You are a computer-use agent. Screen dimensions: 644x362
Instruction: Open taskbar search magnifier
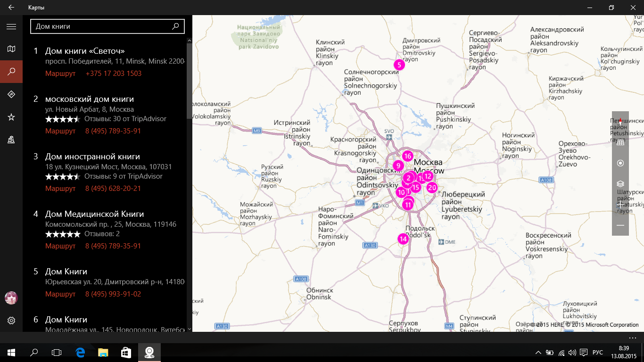coord(34,353)
